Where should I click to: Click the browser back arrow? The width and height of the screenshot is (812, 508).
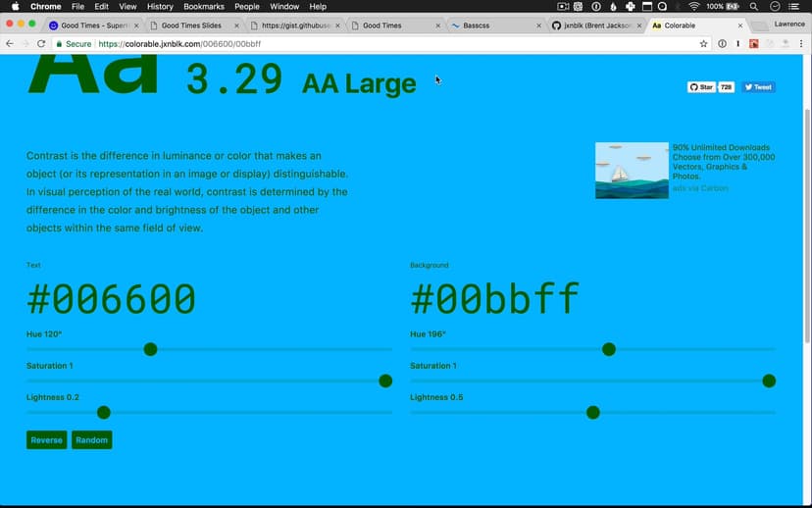click(x=10, y=44)
